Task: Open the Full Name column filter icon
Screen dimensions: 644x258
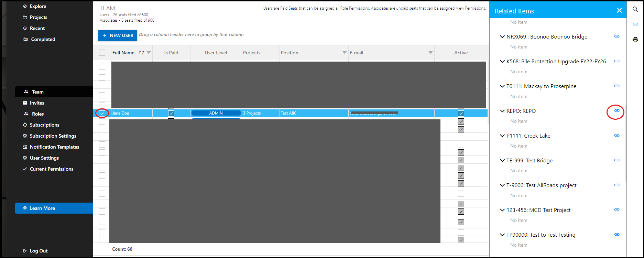Action: click(x=149, y=53)
